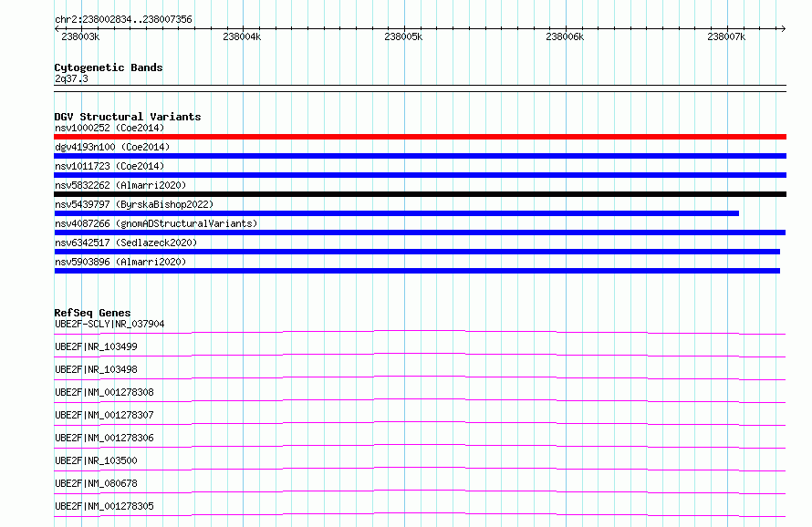Click the nsv5439797 (ByrskaBishop2022) label
Viewport: 812px width, 527px height.
134,204
